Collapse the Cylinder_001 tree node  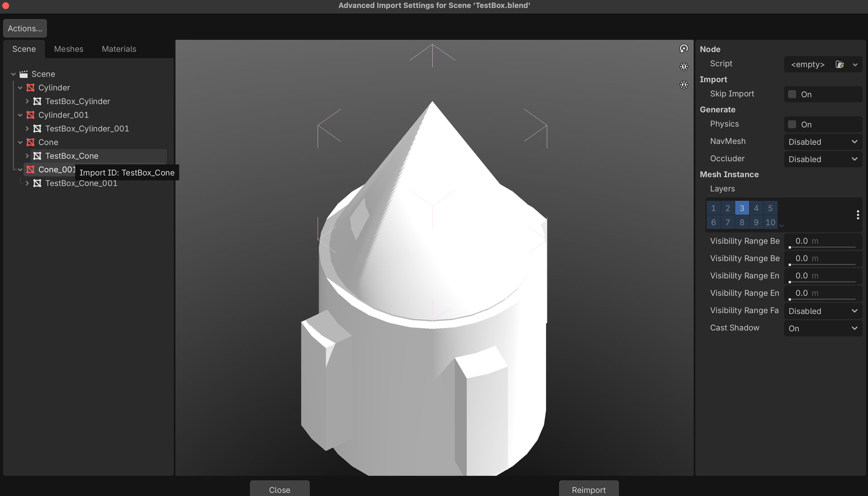click(20, 115)
